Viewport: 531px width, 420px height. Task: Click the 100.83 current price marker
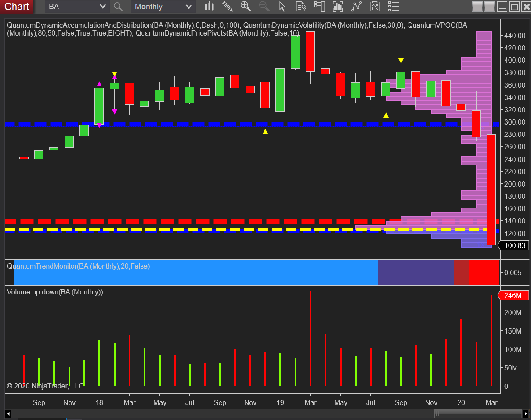(514, 245)
